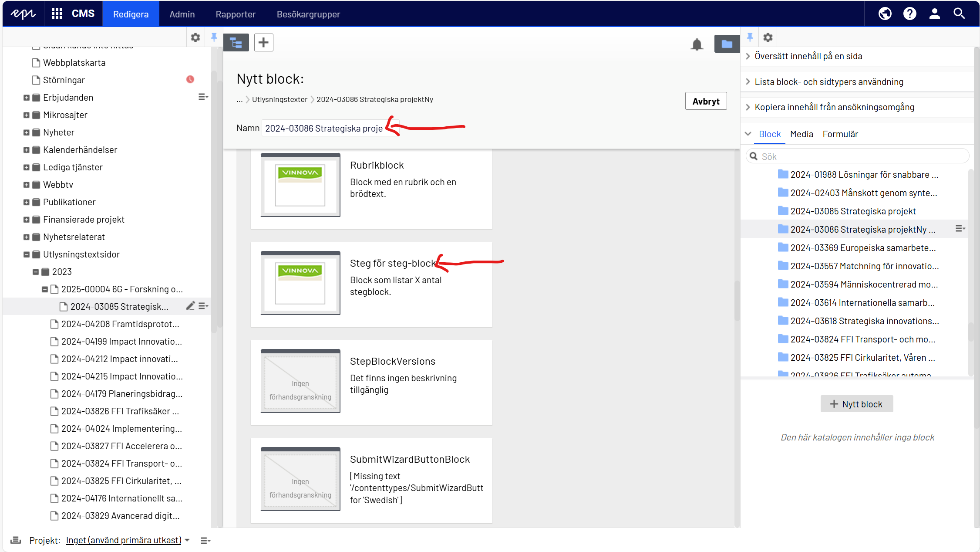Viewport: 980px width, 552px height.
Task: Open notifications bell icon
Action: click(x=697, y=44)
